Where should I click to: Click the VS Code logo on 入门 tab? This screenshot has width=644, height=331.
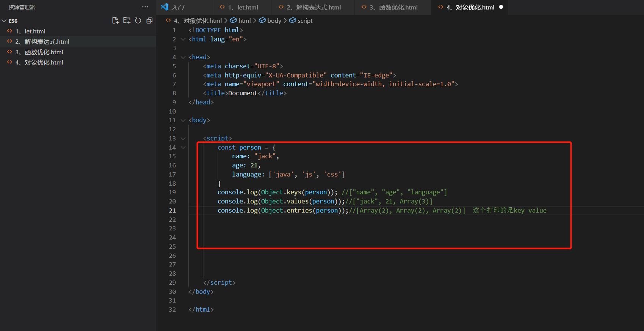coord(165,7)
